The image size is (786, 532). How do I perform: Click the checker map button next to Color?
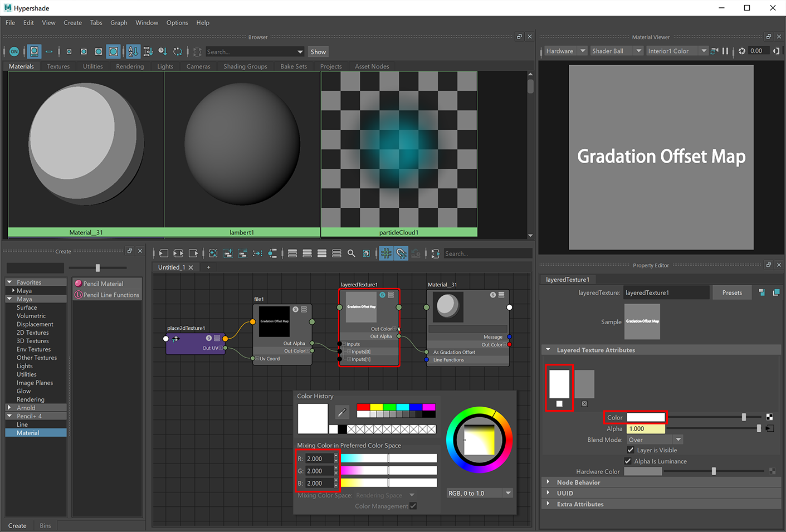pos(769,417)
